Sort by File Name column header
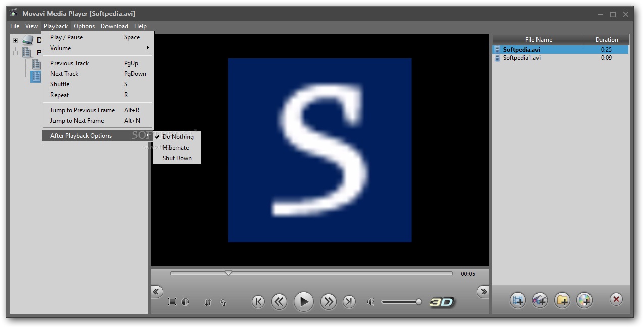This screenshot has width=644, height=328. click(538, 40)
